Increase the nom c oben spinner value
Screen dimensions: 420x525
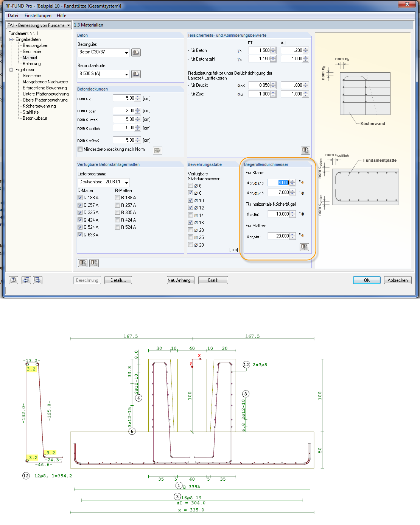pos(138,109)
